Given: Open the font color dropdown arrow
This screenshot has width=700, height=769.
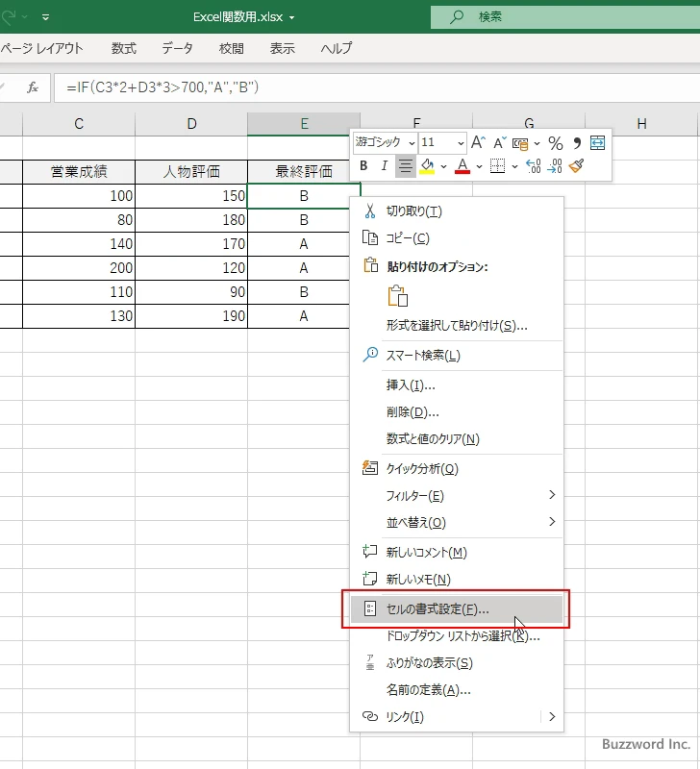Looking at the screenshot, I should [x=479, y=166].
